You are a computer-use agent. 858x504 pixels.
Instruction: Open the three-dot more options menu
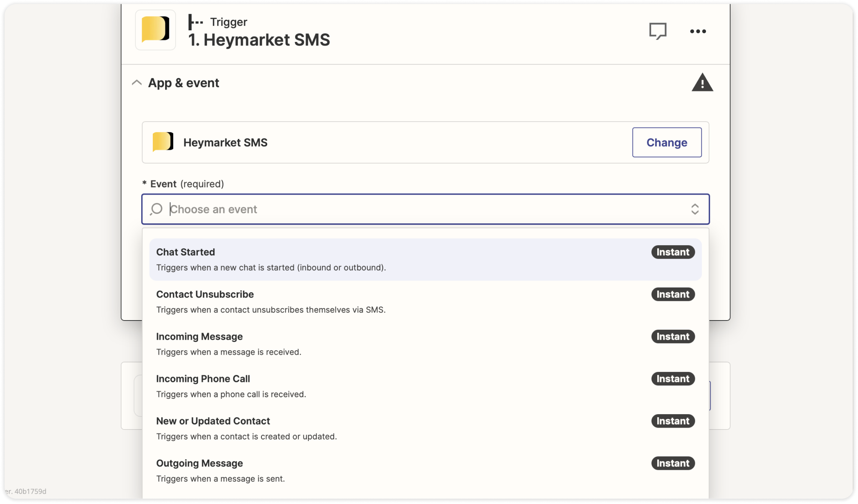[698, 31]
